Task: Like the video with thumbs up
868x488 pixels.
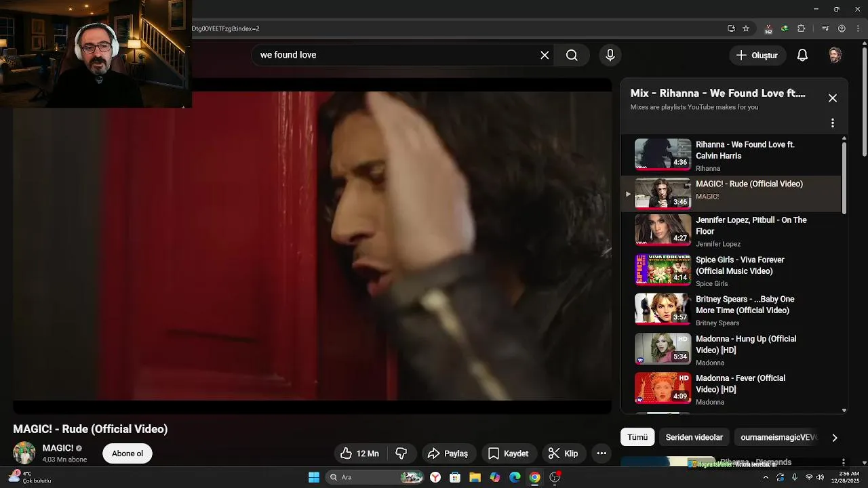Action: point(359,453)
